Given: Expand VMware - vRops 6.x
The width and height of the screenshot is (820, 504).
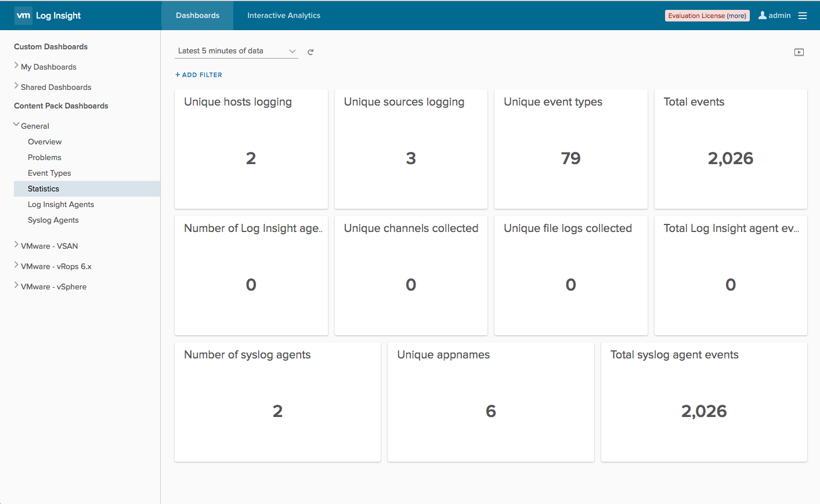Looking at the screenshot, I should click(16, 266).
